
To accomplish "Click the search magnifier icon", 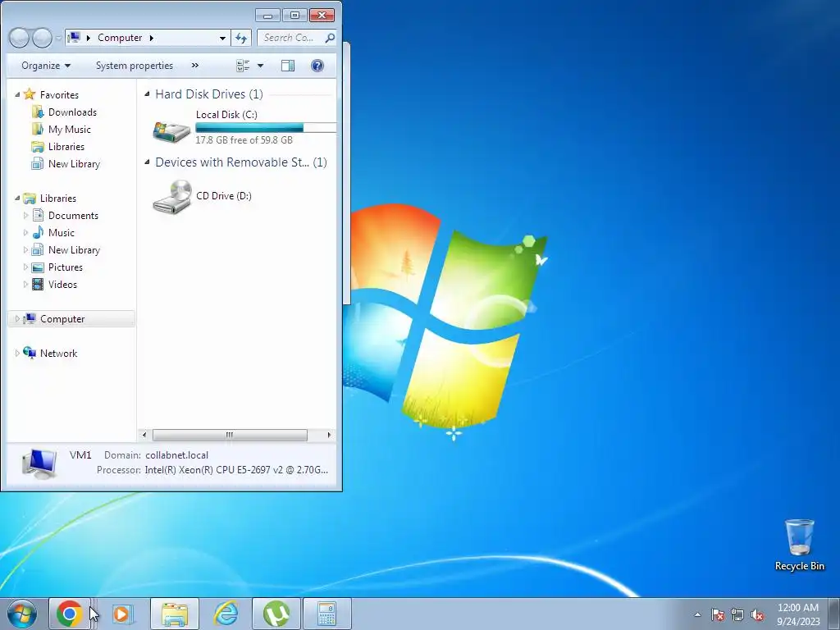I will (330, 38).
